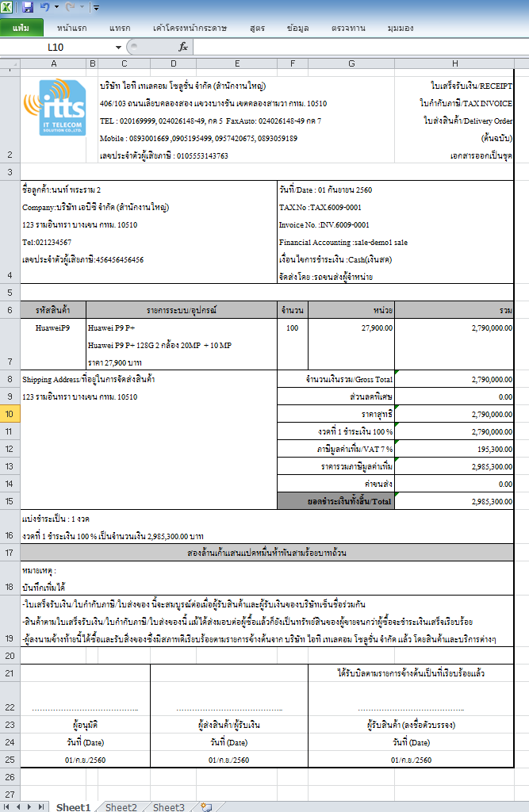Click the หมายเหตุ remarks cell
529x812 pixels.
(x=266, y=578)
